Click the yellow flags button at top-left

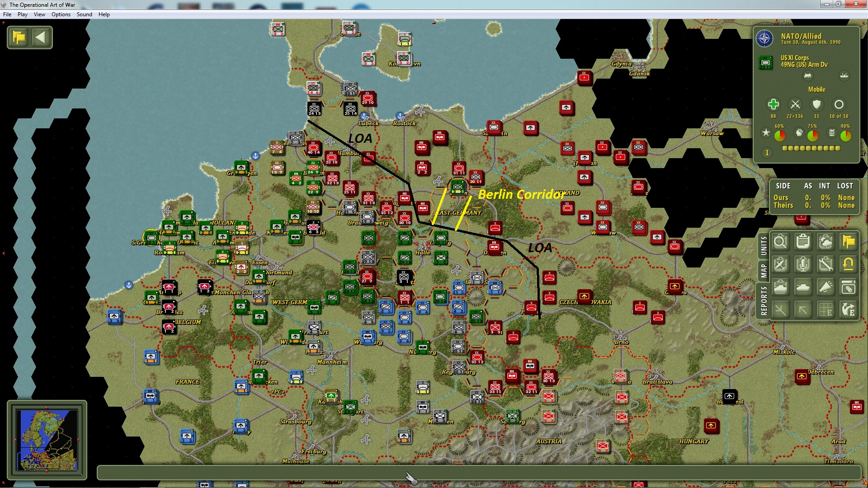(19, 37)
